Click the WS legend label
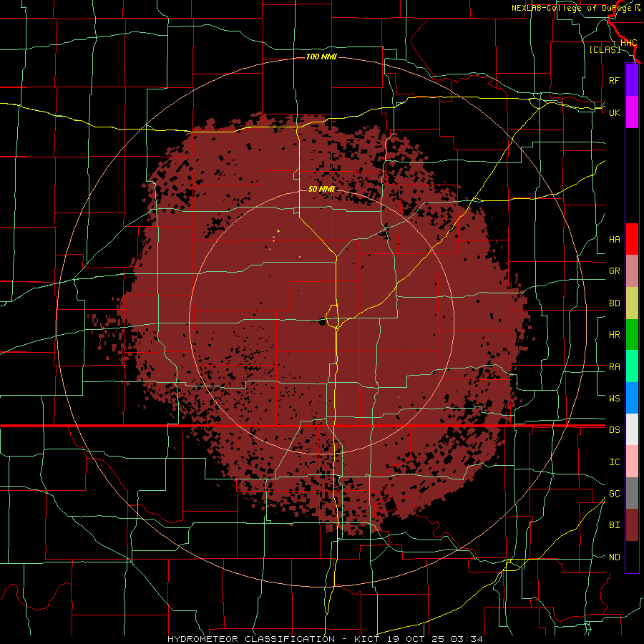 tap(614, 398)
